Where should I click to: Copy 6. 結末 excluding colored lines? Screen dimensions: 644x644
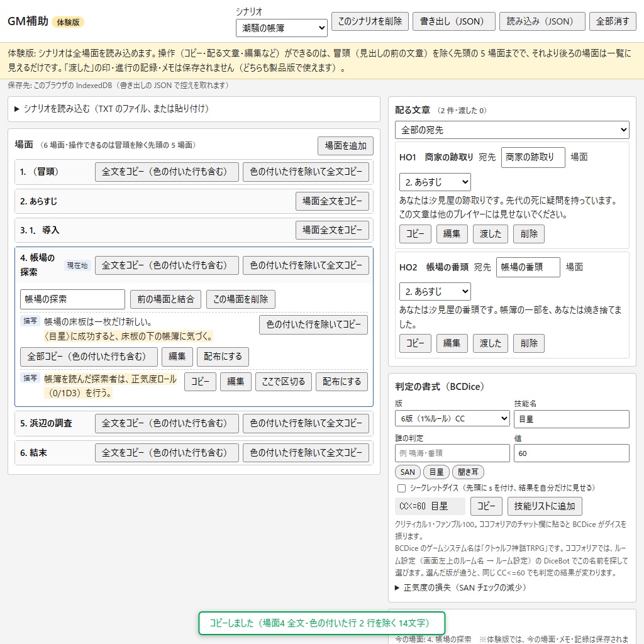306,453
